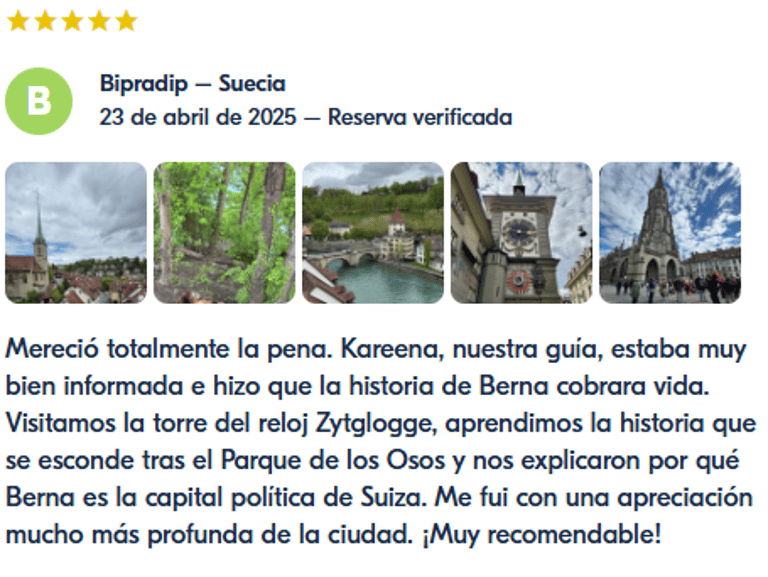Click Parque de los Osos text
768x577 pixels.
333,461
